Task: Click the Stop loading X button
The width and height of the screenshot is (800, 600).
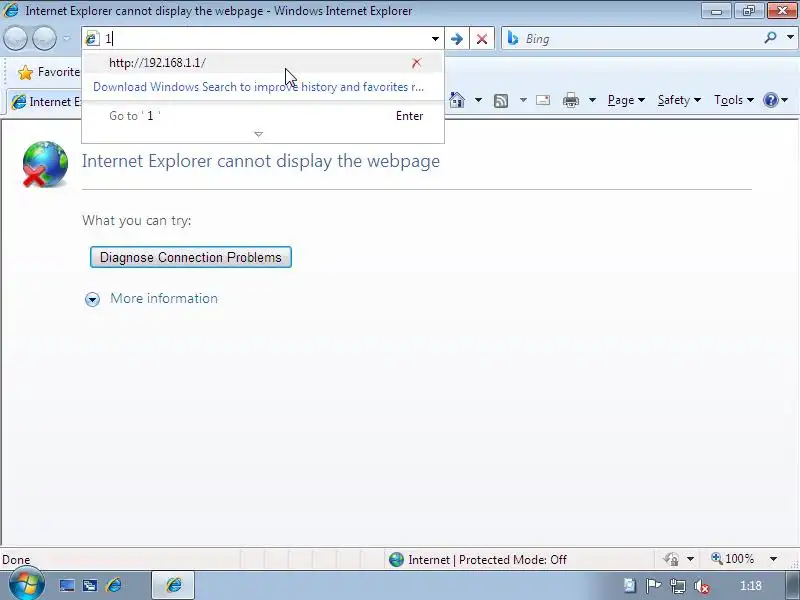Action: pyautogui.click(x=482, y=38)
